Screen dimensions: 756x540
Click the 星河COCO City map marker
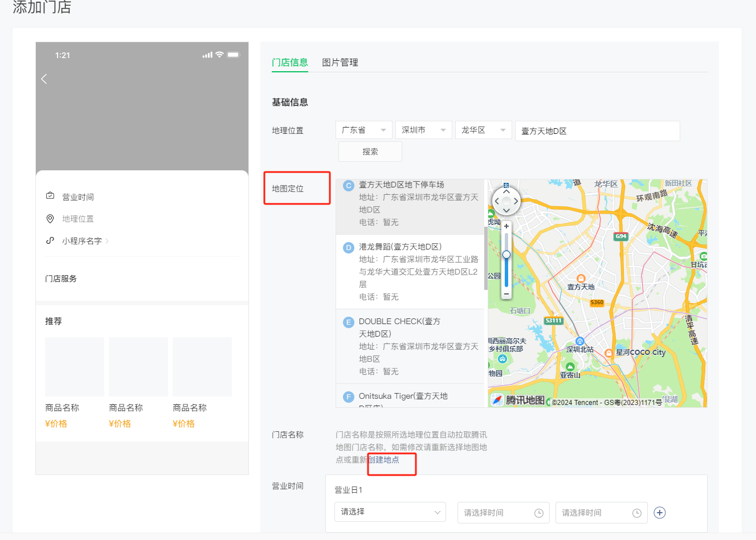click(x=609, y=353)
